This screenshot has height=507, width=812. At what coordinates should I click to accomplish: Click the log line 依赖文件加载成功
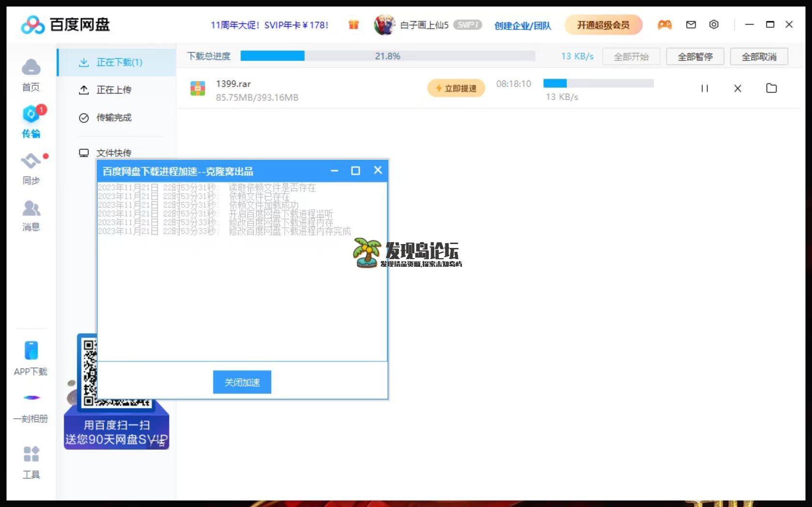tap(264, 205)
